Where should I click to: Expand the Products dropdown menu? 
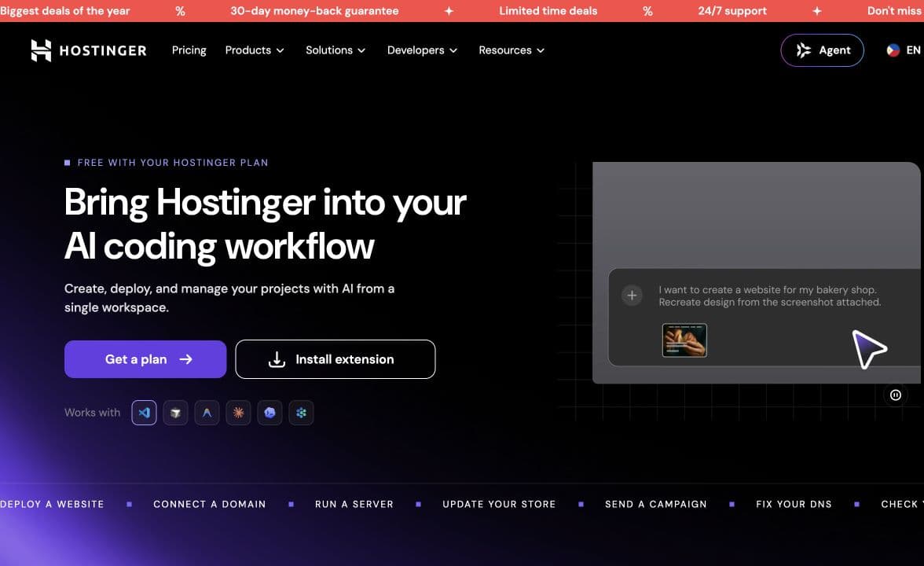(255, 50)
